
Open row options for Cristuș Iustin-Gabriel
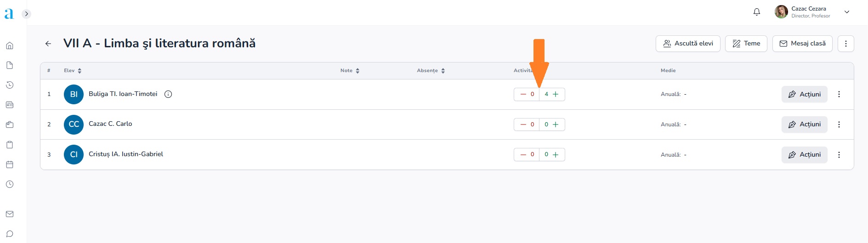coord(839,155)
